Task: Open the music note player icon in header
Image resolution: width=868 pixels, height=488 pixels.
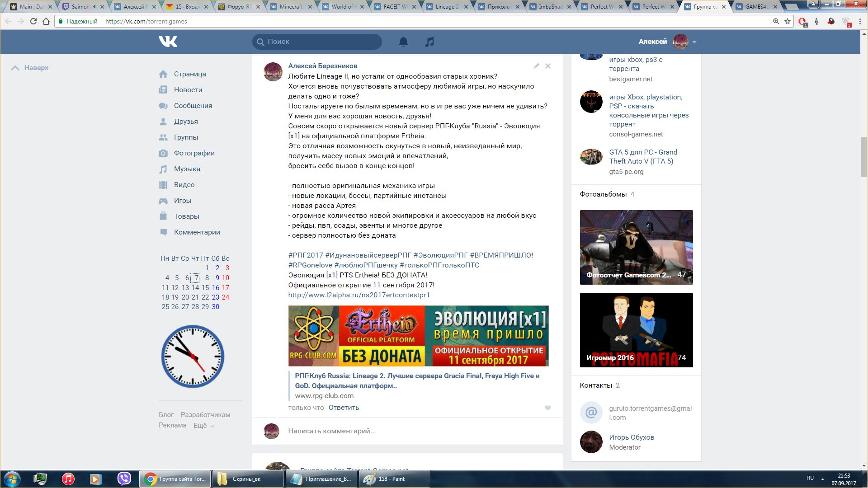Action: click(429, 42)
